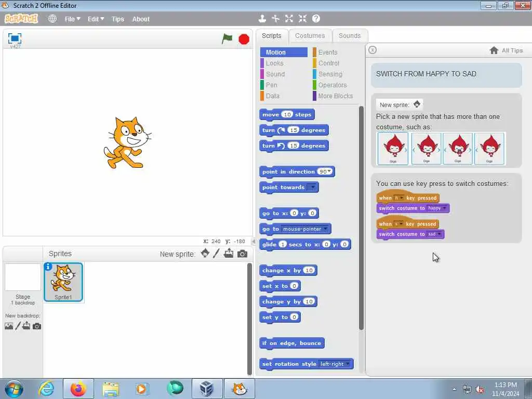Click set x to value field
The image size is (532, 399).
(x=294, y=286)
